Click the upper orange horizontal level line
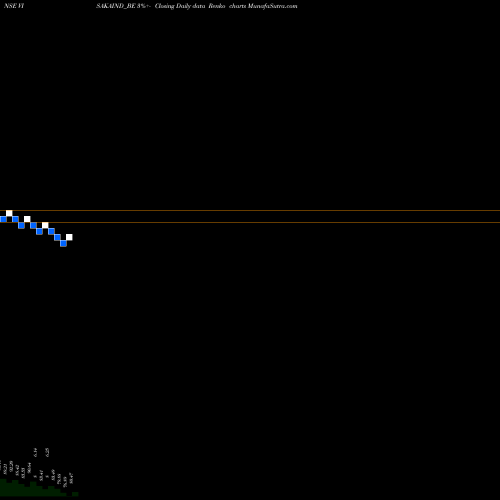500x500 pixels. (250, 211)
